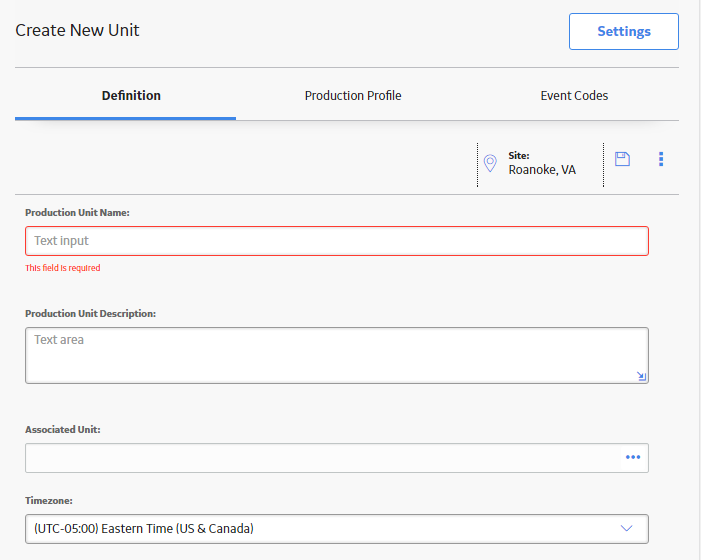Screen dimensions: 701x560
Task: Switch to the Production Profile tab
Action: tap(353, 96)
